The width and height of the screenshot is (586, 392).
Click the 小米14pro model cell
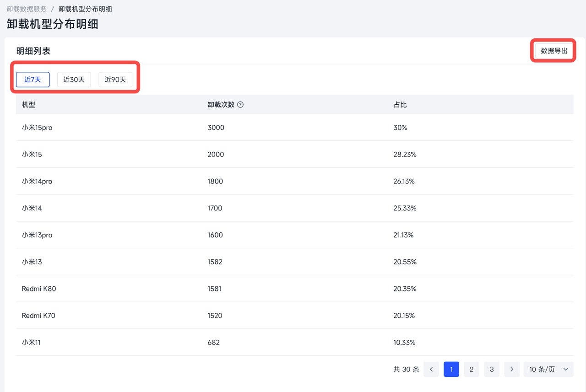coord(37,182)
